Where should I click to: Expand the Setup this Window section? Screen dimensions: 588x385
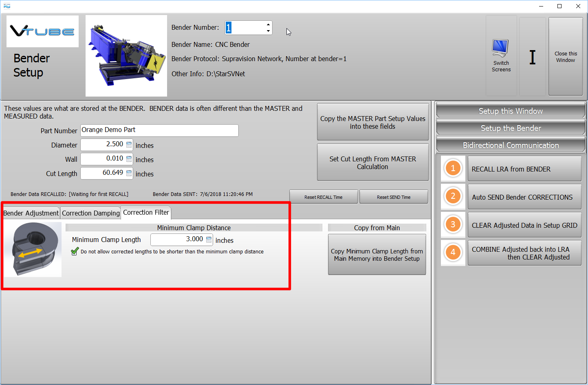click(510, 111)
